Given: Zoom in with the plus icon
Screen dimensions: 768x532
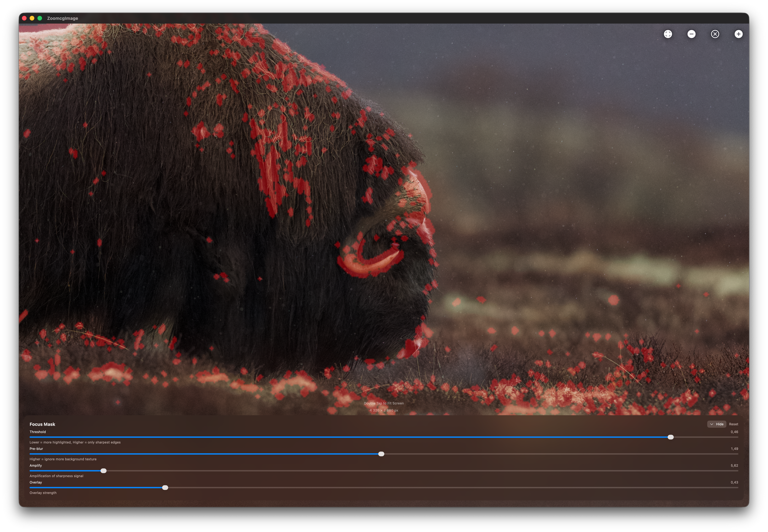Looking at the screenshot, I should pos(738,34).
